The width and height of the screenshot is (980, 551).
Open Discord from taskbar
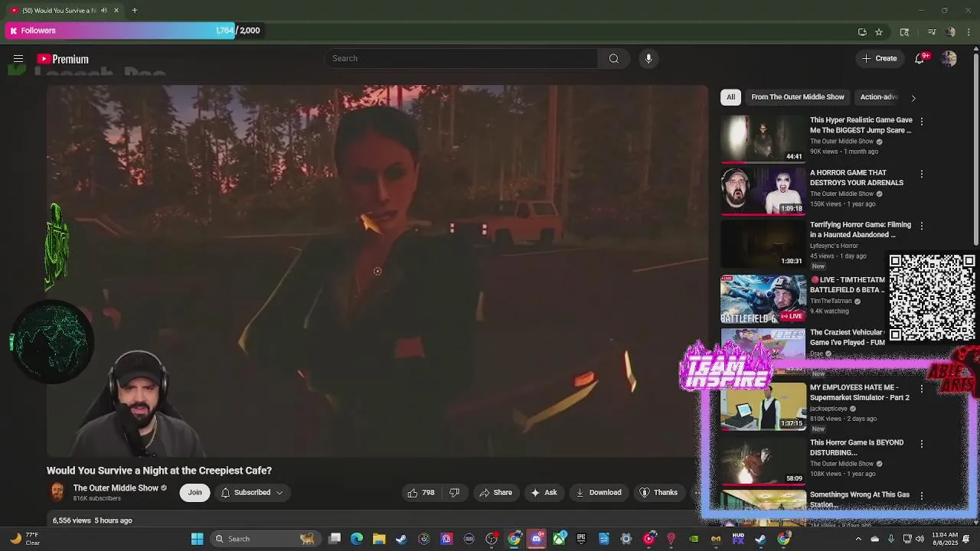(x=537, y=539)
